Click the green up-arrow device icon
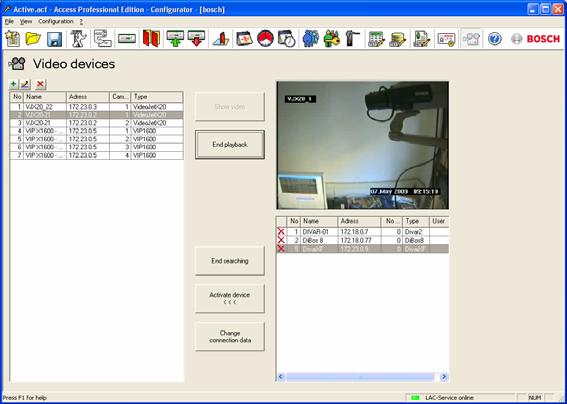The width and height of the screenshot is (567, 404). (175, 38)
